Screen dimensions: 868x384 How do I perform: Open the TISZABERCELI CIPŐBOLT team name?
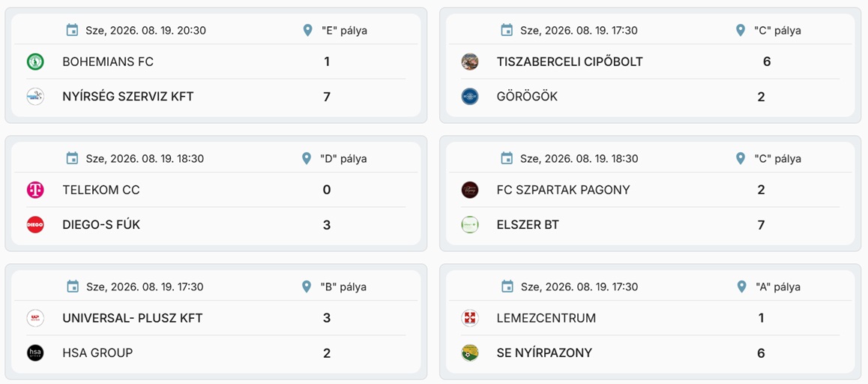click(570, 61)
